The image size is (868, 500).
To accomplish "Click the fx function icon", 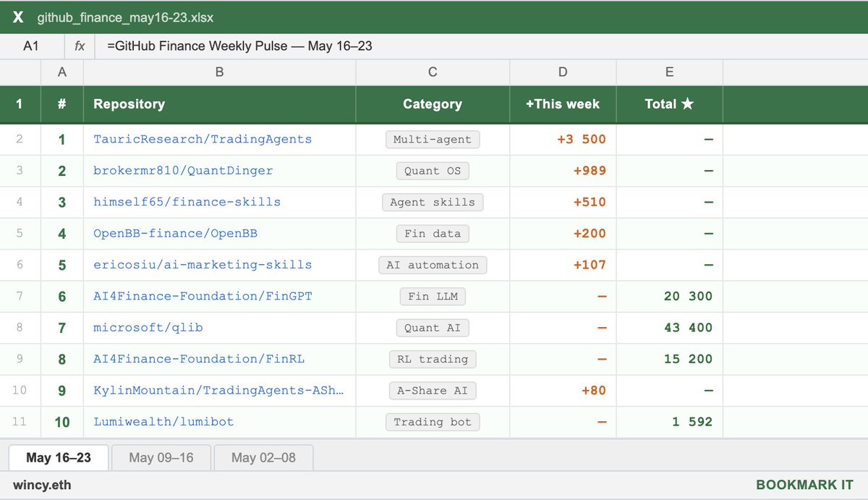I will tap(80, 46).
